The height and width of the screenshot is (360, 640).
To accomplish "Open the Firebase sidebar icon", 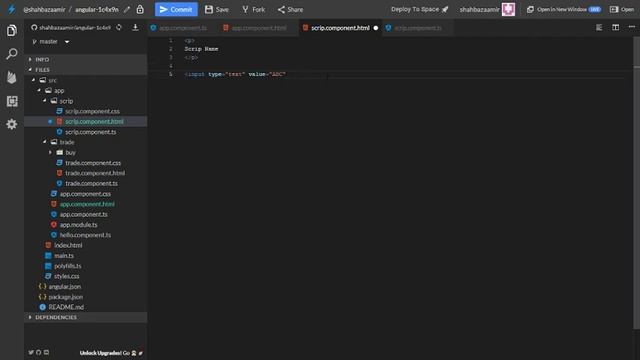I will (12, 77).
